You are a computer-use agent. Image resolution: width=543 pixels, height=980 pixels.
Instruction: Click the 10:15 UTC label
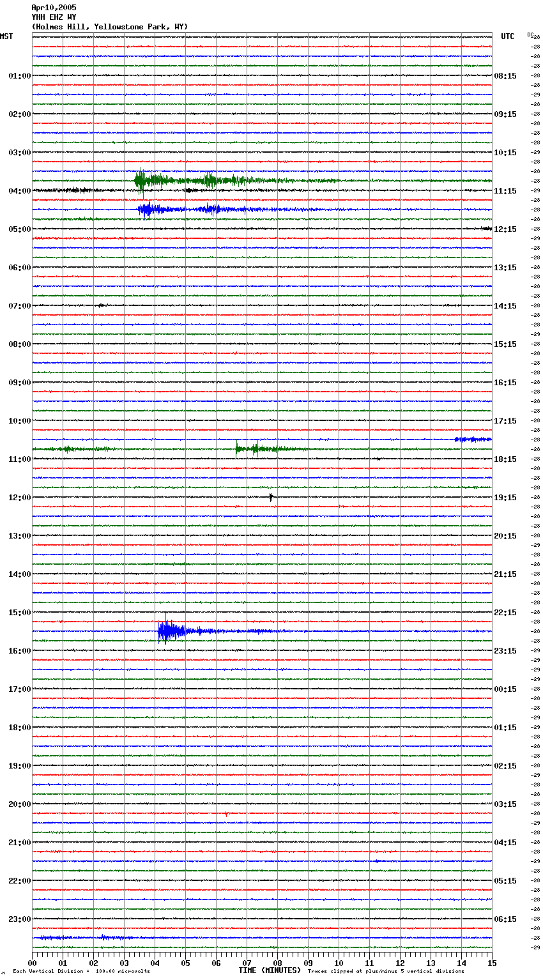505,153
